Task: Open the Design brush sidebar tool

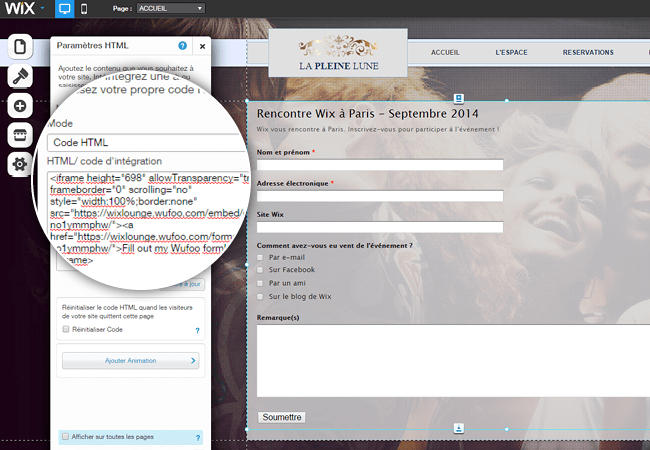Action: 20,76
